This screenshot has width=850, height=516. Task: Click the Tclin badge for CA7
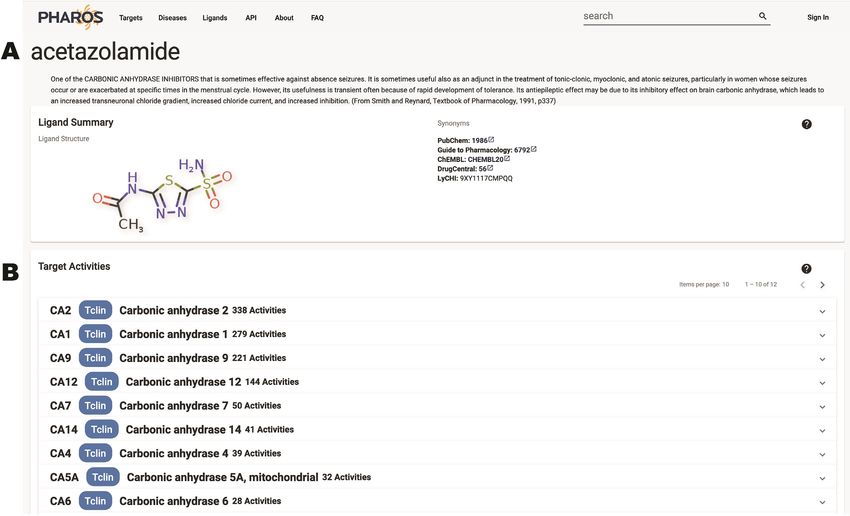tap(95, 405)
